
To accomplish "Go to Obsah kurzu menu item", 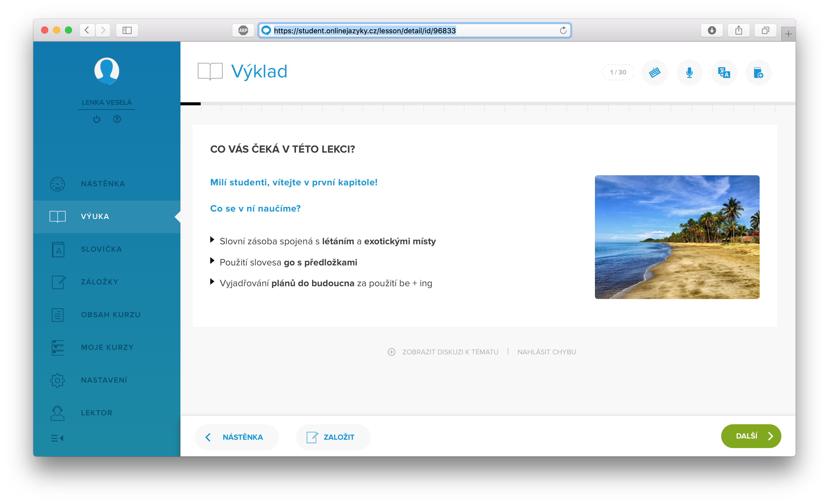I will pos(110,315).
